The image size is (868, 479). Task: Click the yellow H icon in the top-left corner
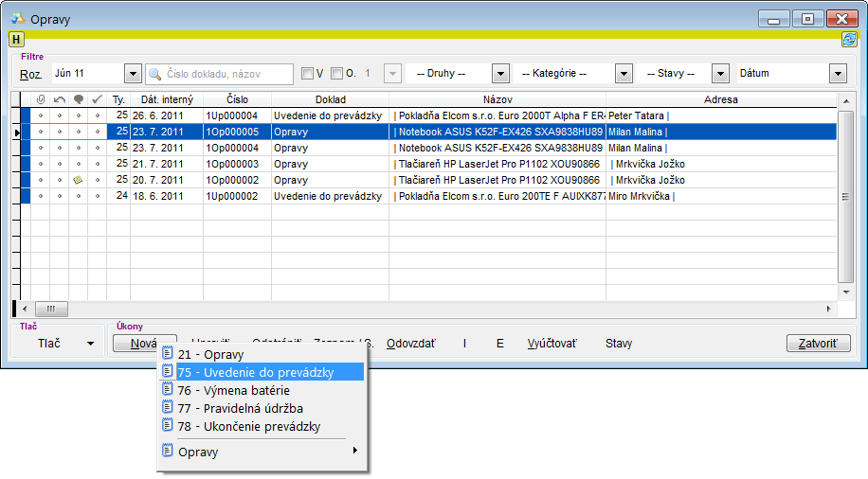click(16, 39)
